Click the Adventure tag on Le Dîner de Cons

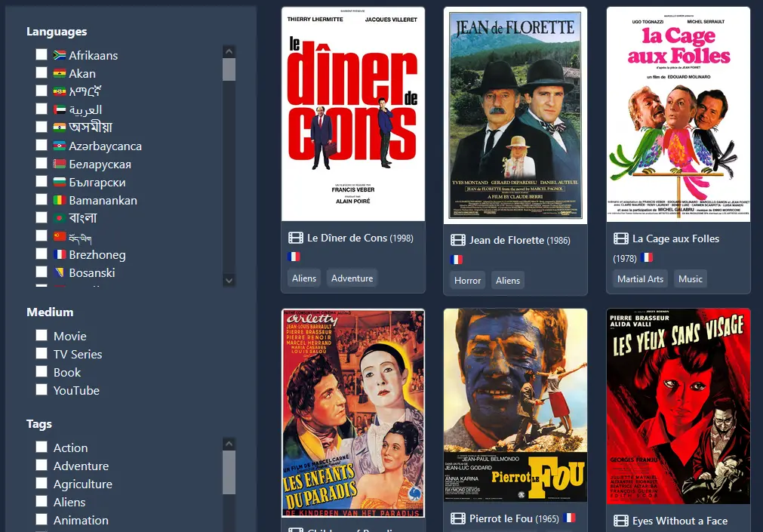[352, 278]
